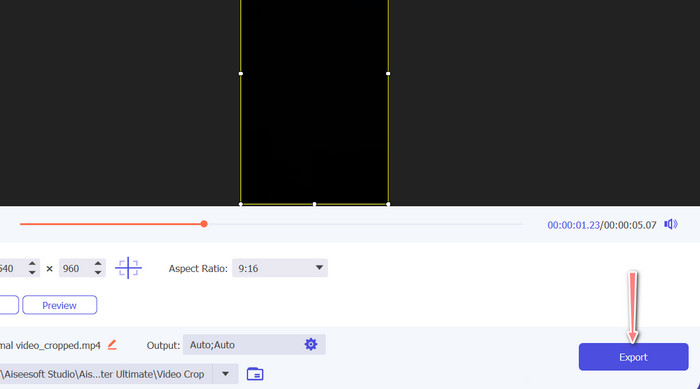Expand the save path dropdown arrow
Image resolution: width=700 pixels, height=389 pixels.
(225, 374)
